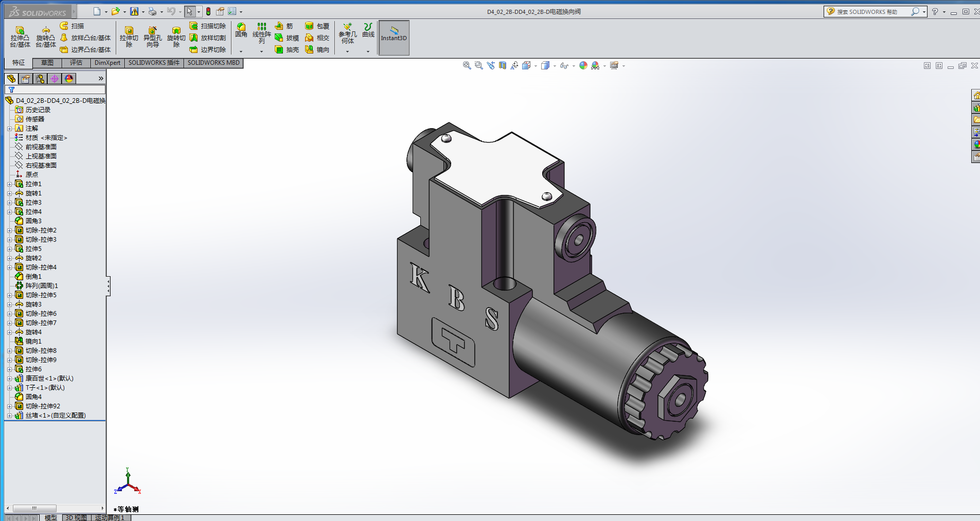
Task: Select the 旋转凸台/基体 revolve boss tool
Action: (x=46, y=37)
